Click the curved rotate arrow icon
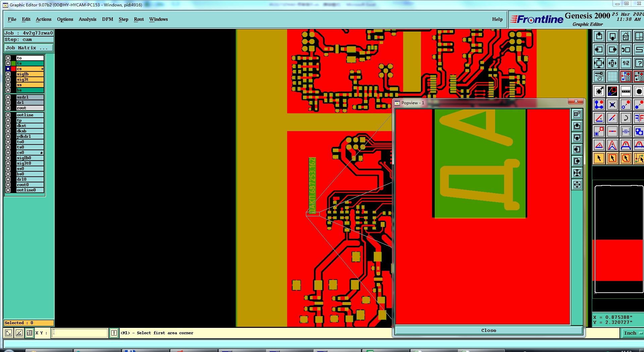 [626, 118]
